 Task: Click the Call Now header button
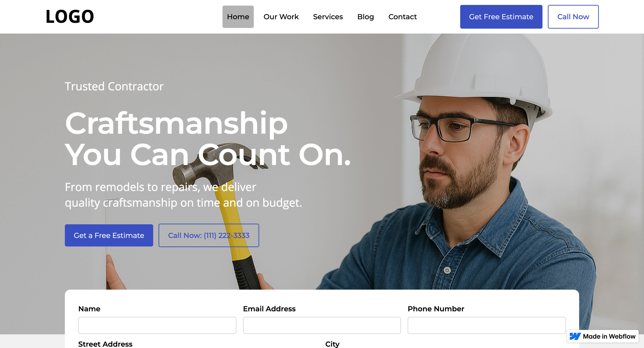[573, 17]
